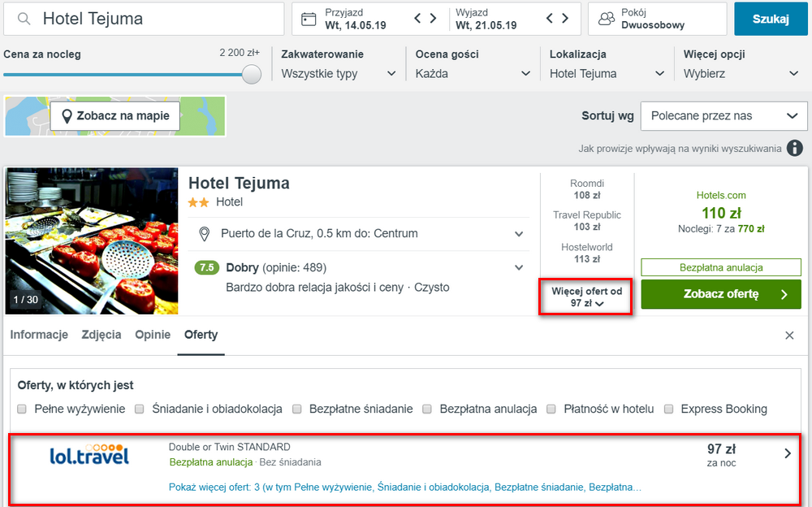The height and width of the screenshot is (507, 812).
Task: Click the two-star hotel rating
Action: pos(198,202)
